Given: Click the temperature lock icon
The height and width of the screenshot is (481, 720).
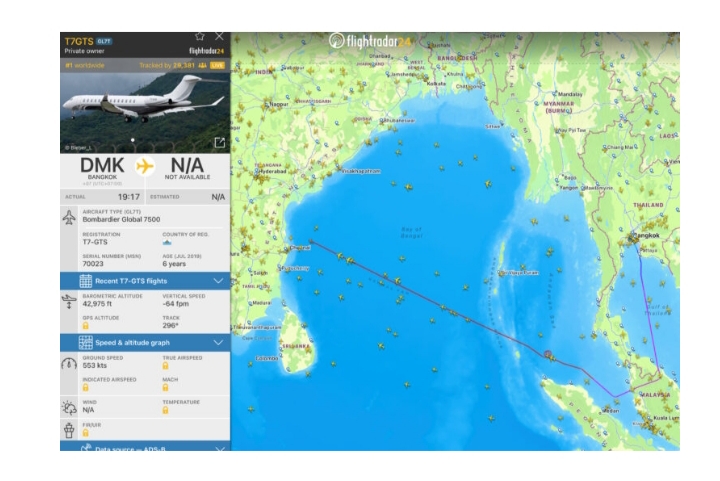Looking at the screenshot, I should click(165, 410).
